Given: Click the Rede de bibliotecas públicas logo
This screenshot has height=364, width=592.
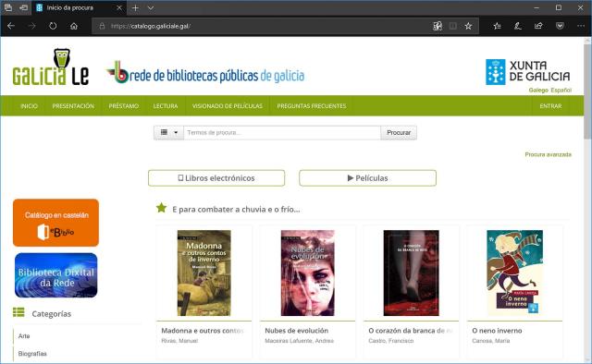Looking at the screenshot, I should [x=205, y=72].
